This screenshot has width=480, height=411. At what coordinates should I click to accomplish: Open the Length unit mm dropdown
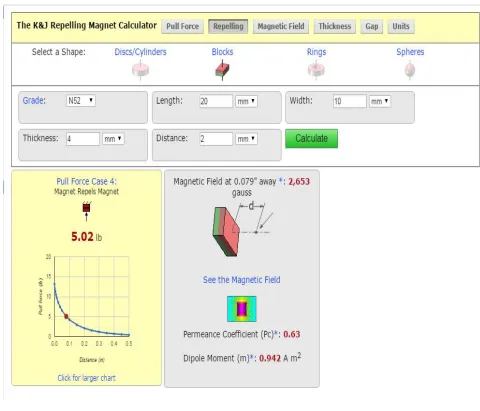246,101
